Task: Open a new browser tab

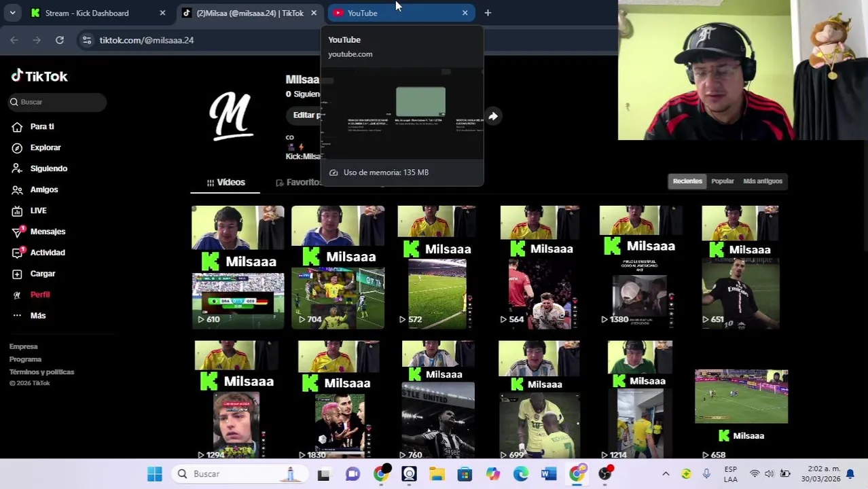Action: pos(488,13)
